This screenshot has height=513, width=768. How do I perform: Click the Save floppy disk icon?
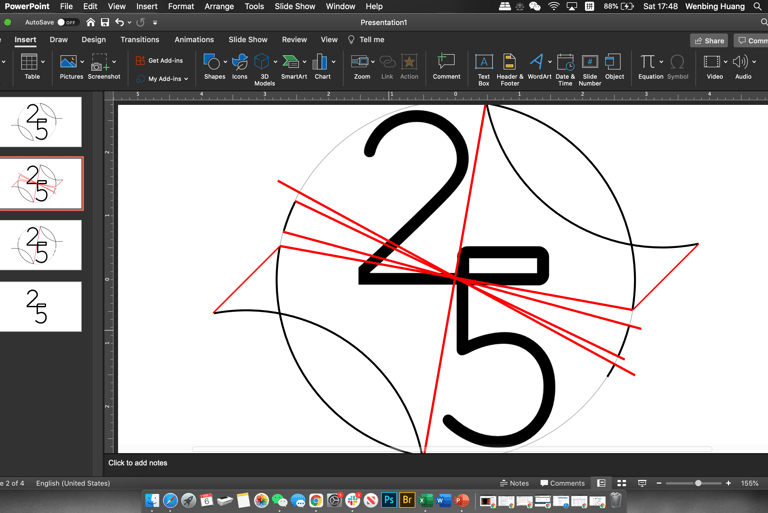point(105,23)
